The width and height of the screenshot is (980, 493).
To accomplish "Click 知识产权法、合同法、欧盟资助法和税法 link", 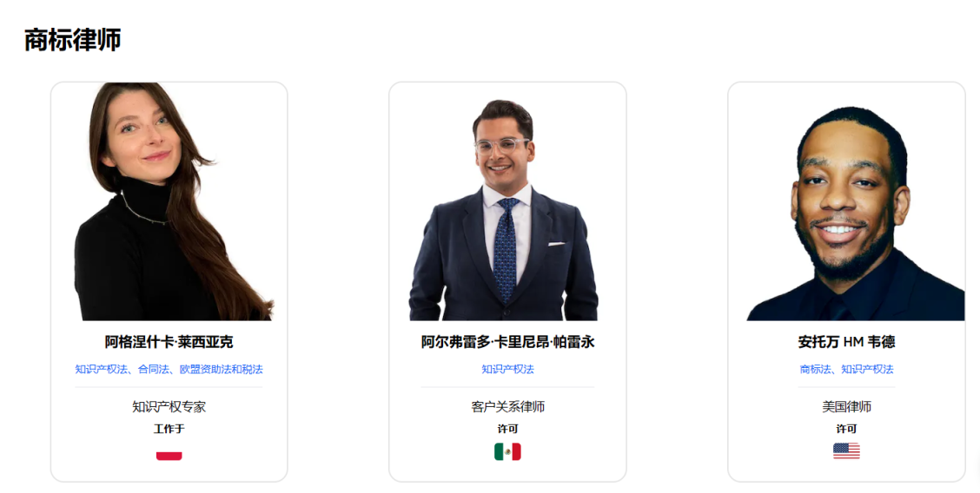I will pyautogui.click(x=169, y=369).
